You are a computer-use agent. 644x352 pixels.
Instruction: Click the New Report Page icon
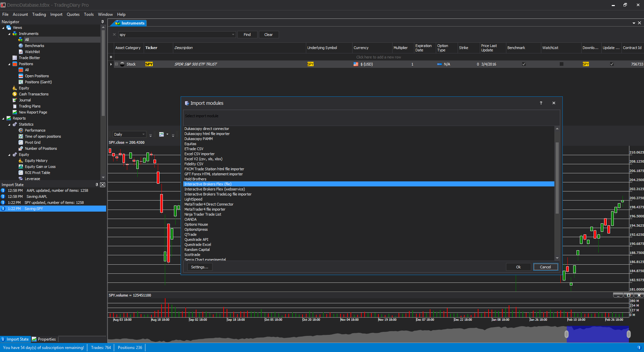click(x=15, y=112)
